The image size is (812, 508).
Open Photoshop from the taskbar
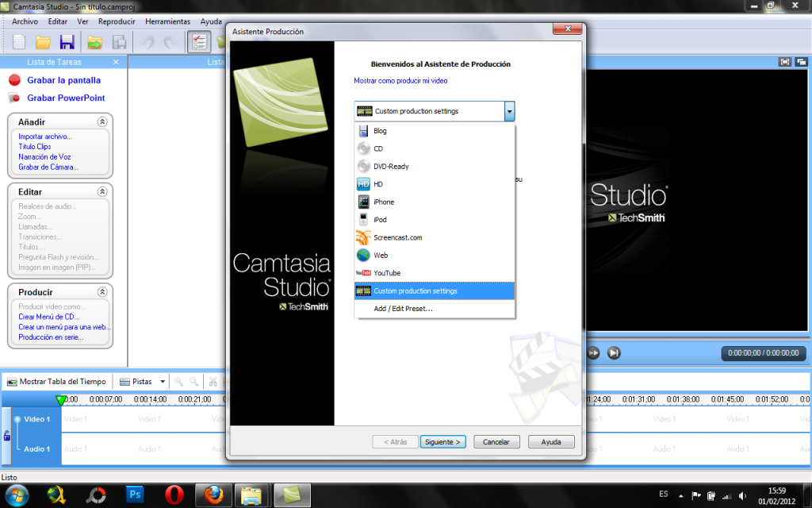135,495
